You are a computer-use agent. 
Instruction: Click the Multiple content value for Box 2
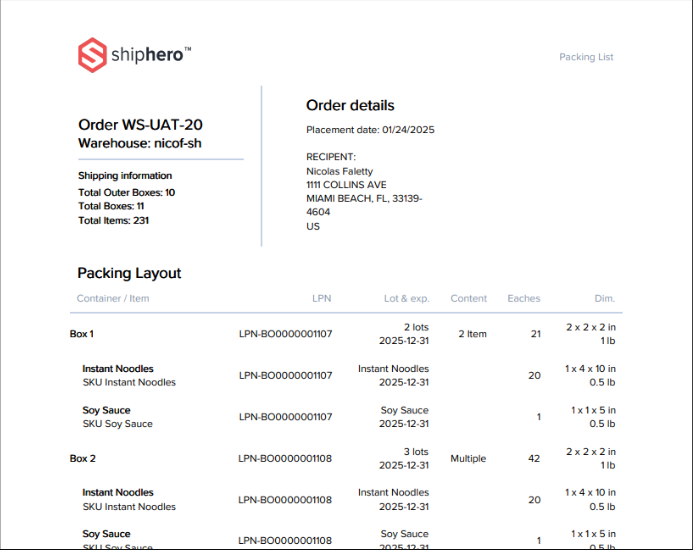pyautogui.click(x=468, y=458)
